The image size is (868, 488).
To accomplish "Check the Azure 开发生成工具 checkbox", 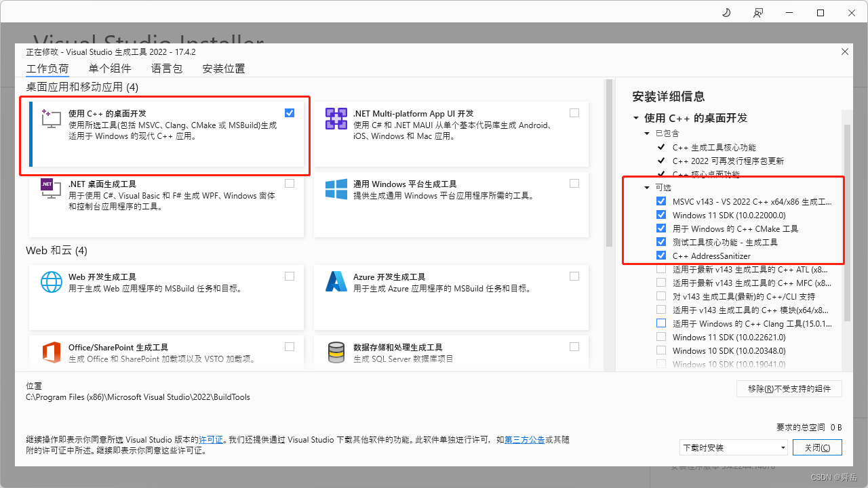I will [x=574, y=276].
